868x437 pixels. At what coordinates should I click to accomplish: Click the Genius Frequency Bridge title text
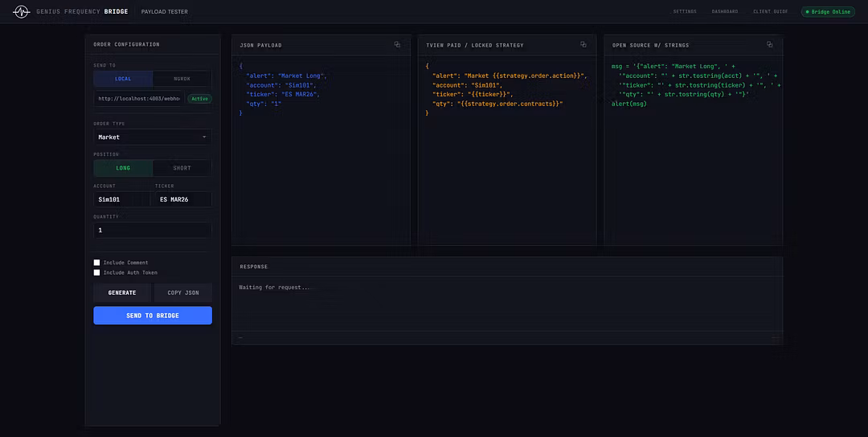tap(82, 11)
